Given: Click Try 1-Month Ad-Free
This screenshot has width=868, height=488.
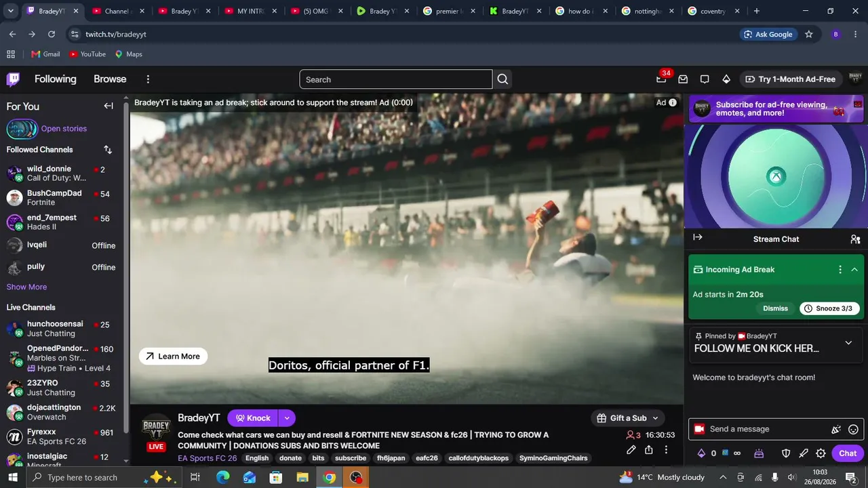Looking at the screenshot, I should 791,79.
